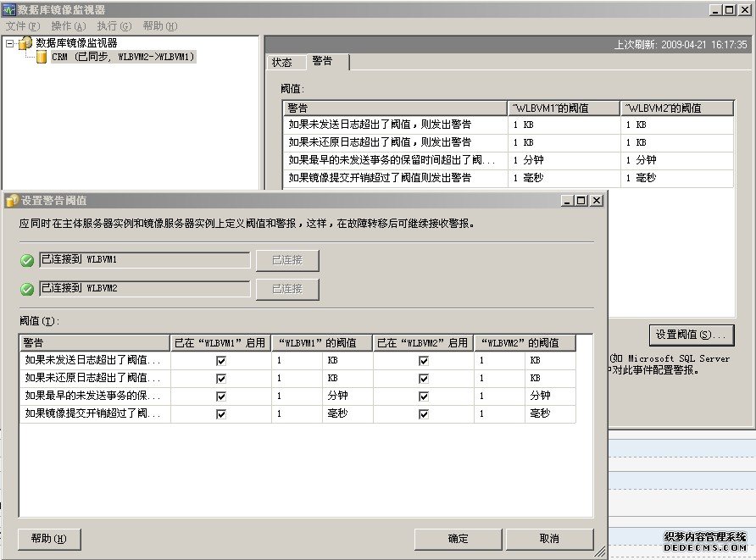The height and width of the screenshot is (560, 756).
Task: Toggle WLBVM1 unsent log warning checkbox
Action: click(x=221, y=360)
